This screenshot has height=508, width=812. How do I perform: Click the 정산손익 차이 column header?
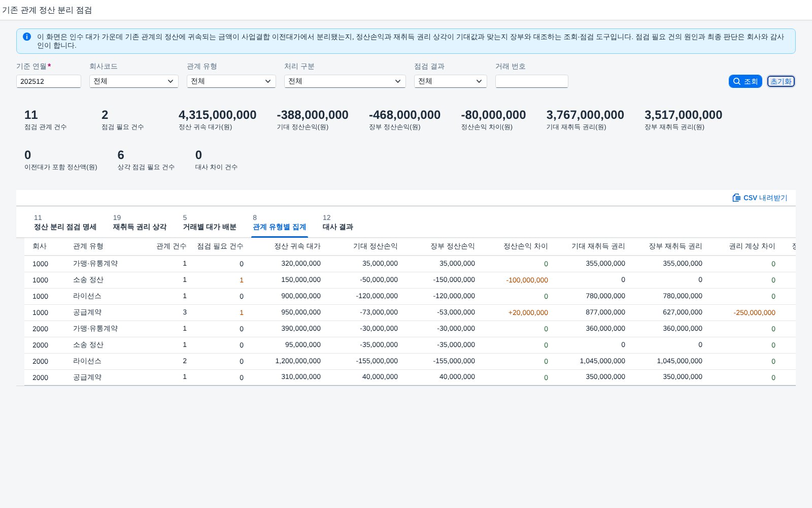pos(526,246)
